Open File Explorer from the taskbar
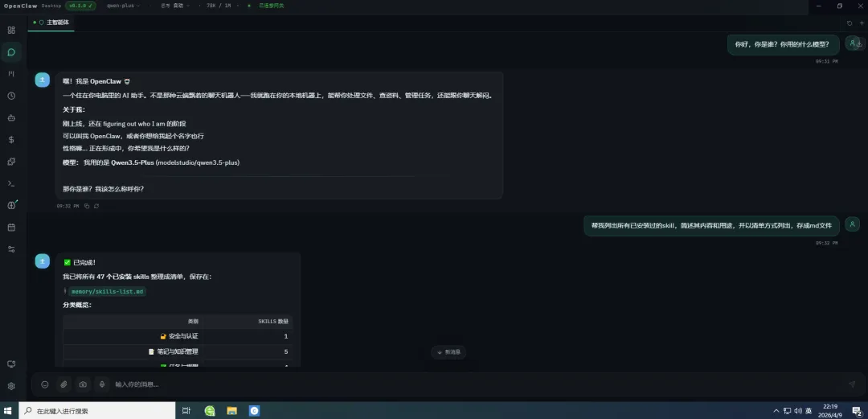This screenshot has width=868, height=419. click(x=232, y=411)
